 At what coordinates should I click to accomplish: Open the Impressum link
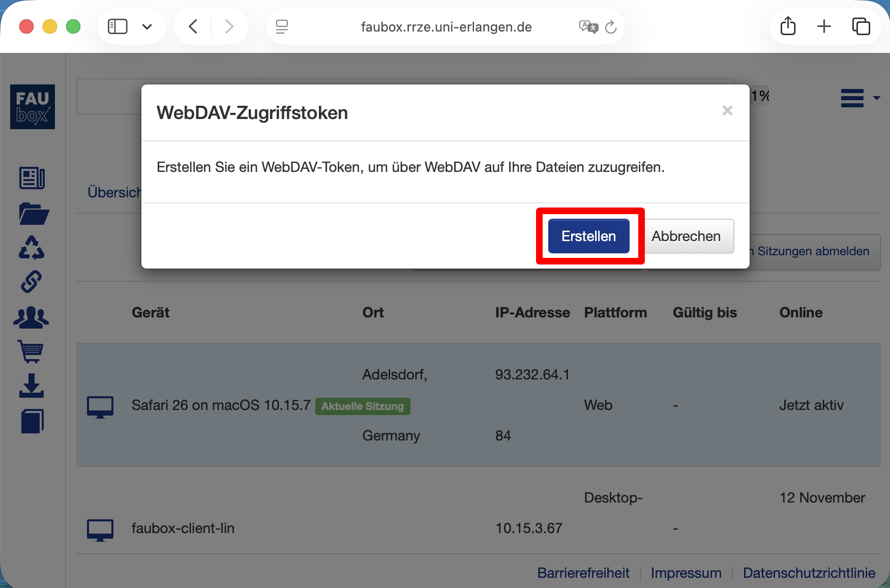686,573
